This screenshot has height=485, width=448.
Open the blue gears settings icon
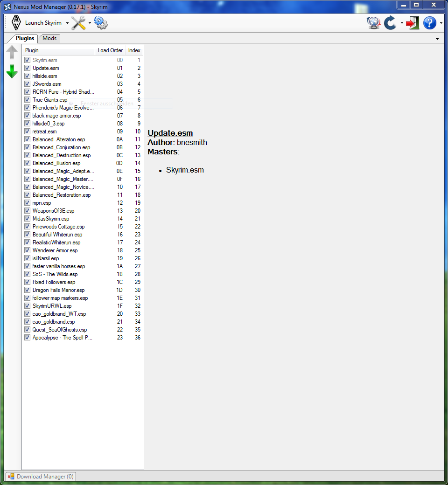pyautogui.click(x=101, y=23)
